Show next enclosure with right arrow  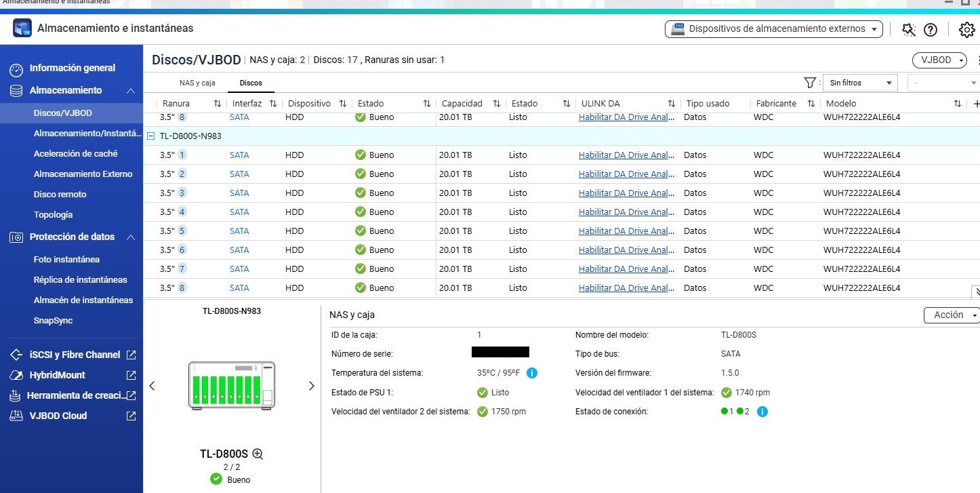(312, 386)
